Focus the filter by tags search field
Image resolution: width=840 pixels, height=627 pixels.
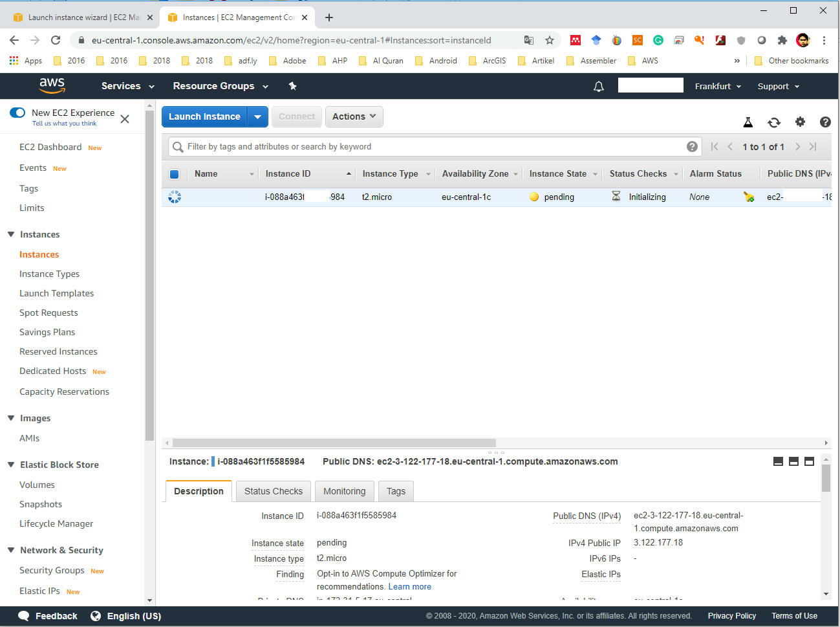[435, 147]
